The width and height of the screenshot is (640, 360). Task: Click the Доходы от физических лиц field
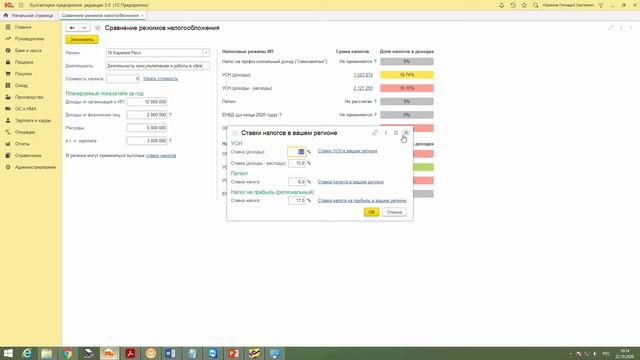tap(147, 115)
